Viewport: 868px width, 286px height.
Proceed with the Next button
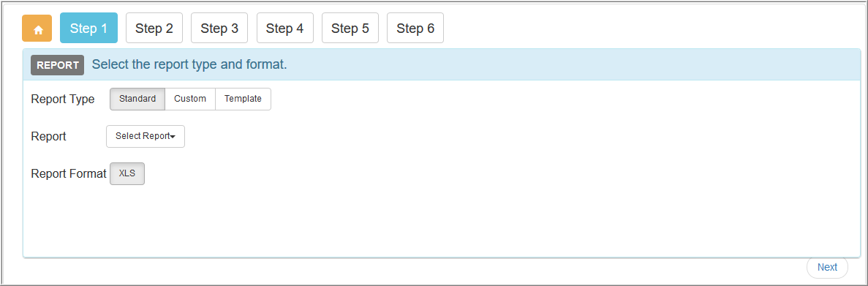tap(827, 267)
